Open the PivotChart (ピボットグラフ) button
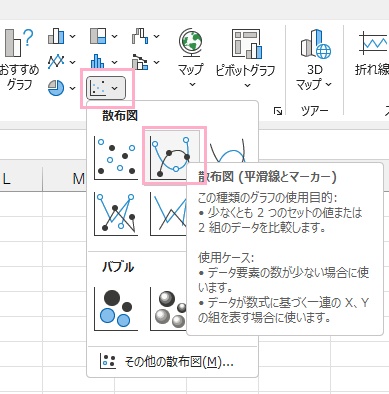389x394 pixels. tap(246, 57)
